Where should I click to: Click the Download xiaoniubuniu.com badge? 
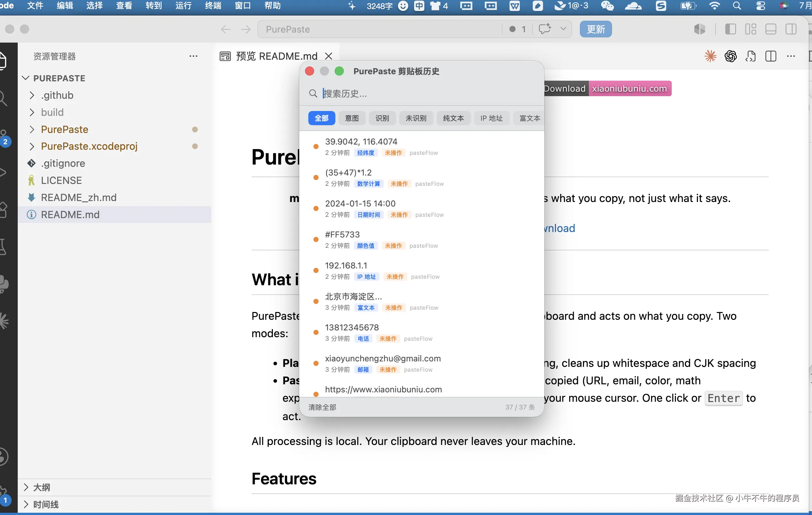608,88
